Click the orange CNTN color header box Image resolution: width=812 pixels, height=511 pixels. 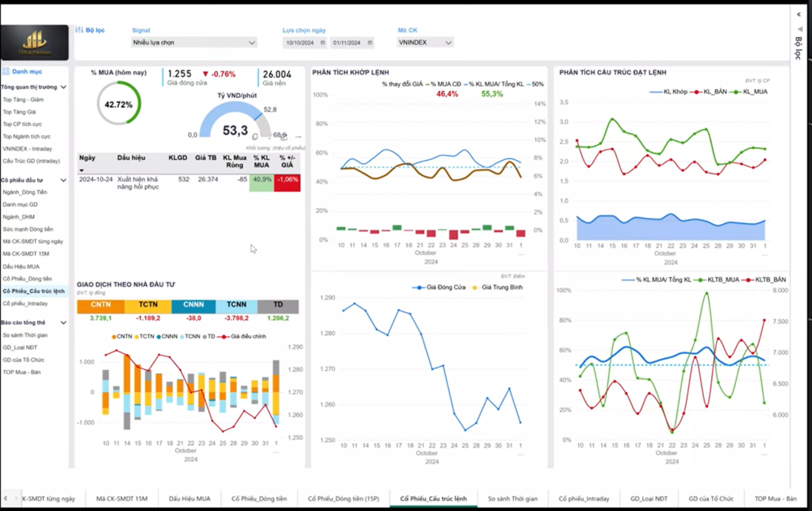pyautogui.click(x=100, y=306)
